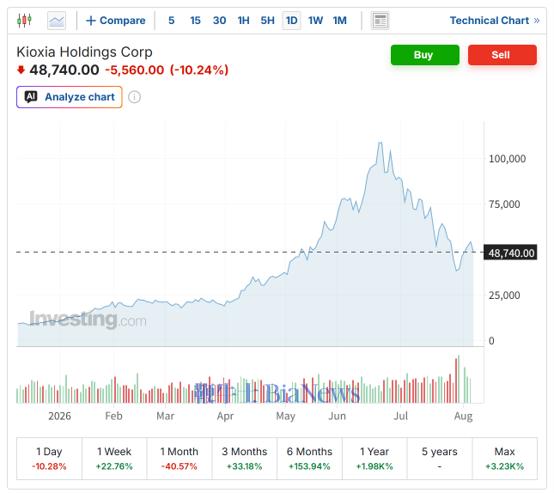Viewport: 554px width, 493px height.
Task: Choose the 1W interval
Action: (316, 20)
